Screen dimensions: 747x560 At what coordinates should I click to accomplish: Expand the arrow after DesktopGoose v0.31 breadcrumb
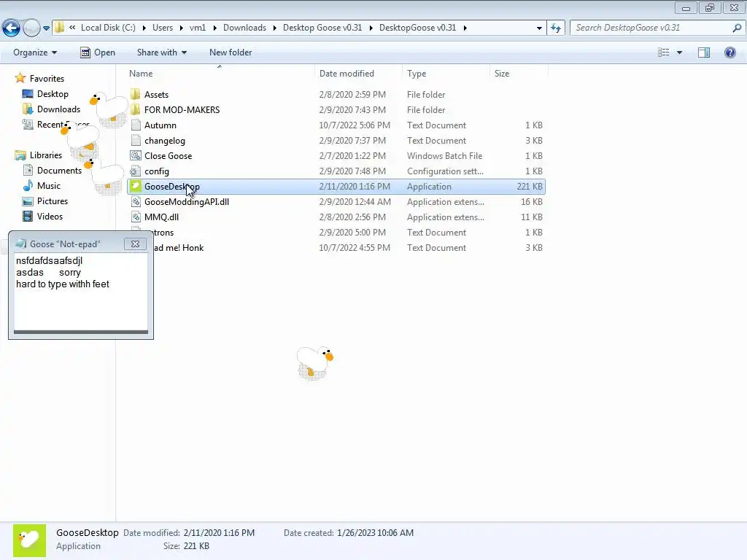(465, 28)
